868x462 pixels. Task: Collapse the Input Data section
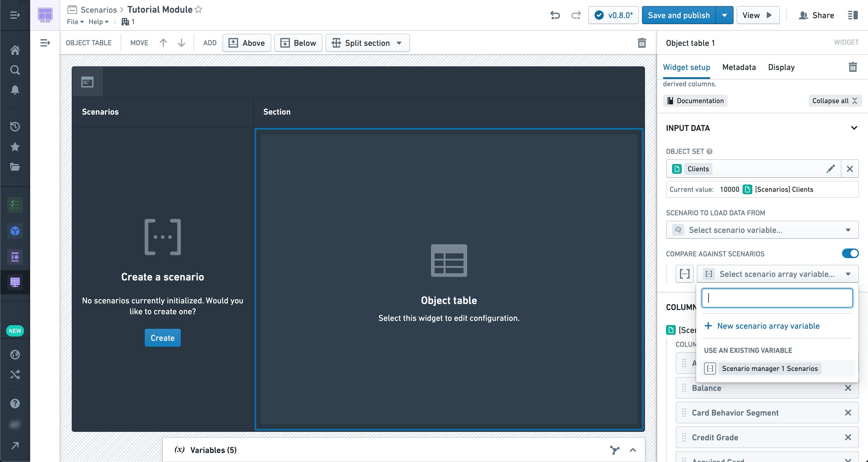[854, 128]
